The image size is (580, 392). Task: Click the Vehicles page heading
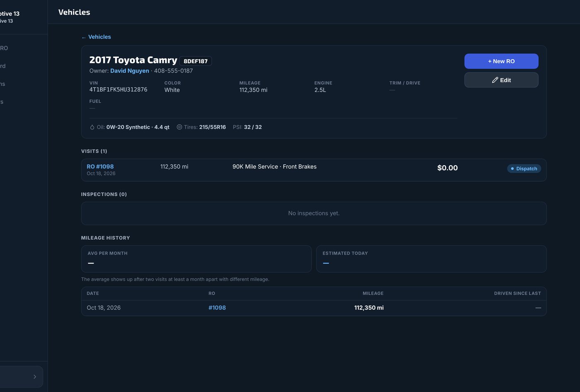click(x=74, y=12)
